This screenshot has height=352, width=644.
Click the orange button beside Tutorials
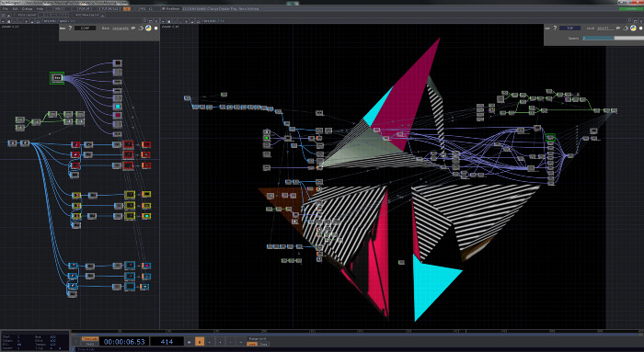[127, 8]
